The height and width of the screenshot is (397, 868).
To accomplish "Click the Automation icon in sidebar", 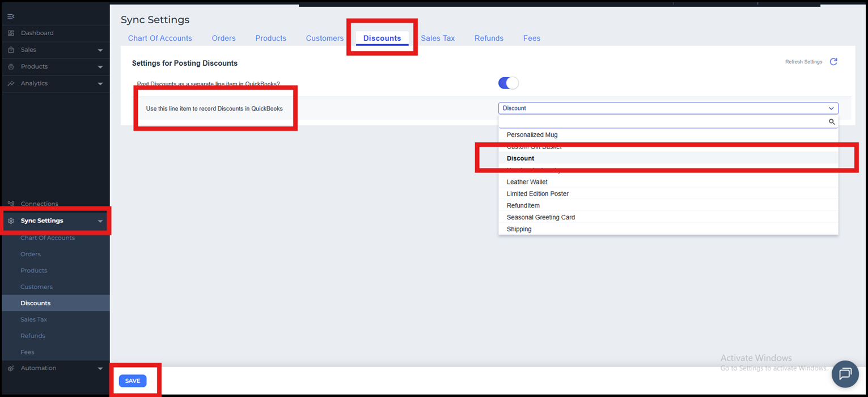I will (x=11, y=368).
